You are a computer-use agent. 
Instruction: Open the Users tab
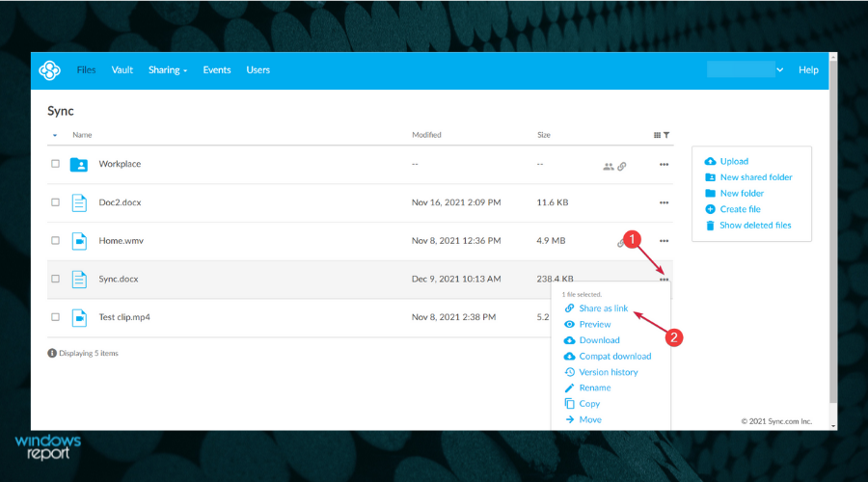[258, 70]
